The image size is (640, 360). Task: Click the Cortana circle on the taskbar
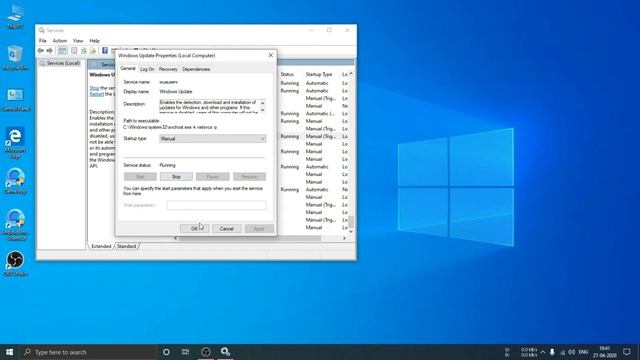166,352
